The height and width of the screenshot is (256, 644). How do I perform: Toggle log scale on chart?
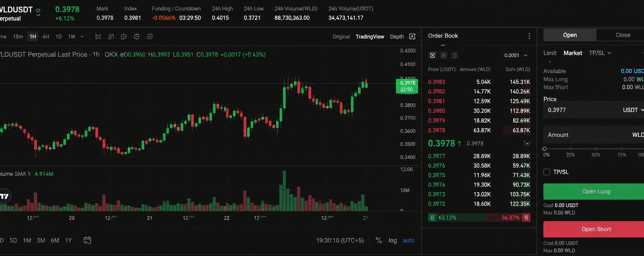point(393,241)
